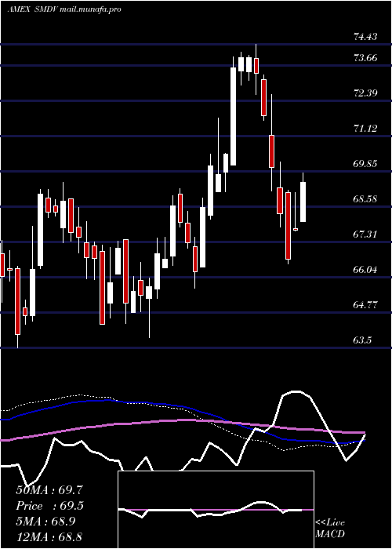This screenshot has height=549, width=392.
Task: Click the 72.39 price level label
Action: [x=365, y=93]
